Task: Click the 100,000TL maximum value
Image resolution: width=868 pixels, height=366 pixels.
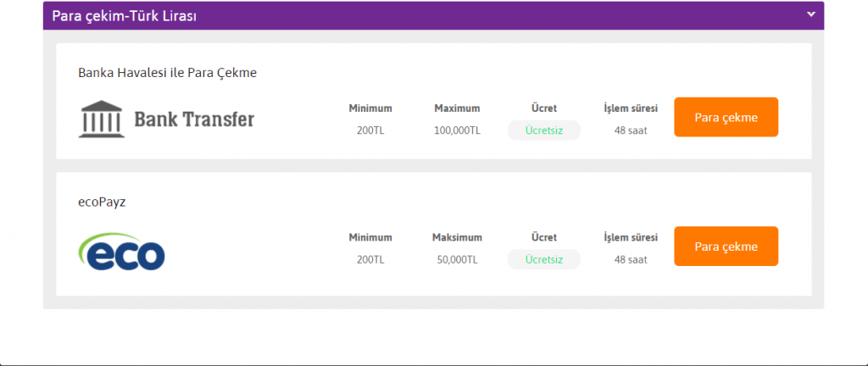Action: coord(457,130)
